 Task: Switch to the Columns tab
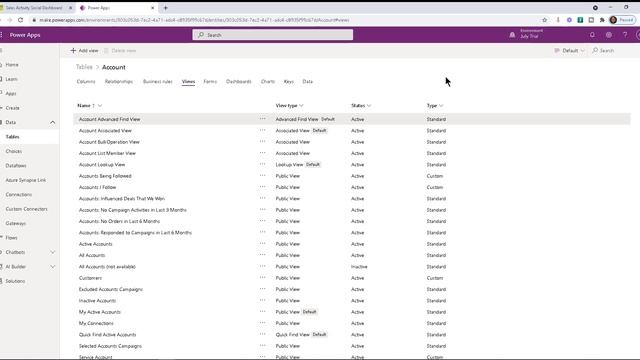[86, 82]
